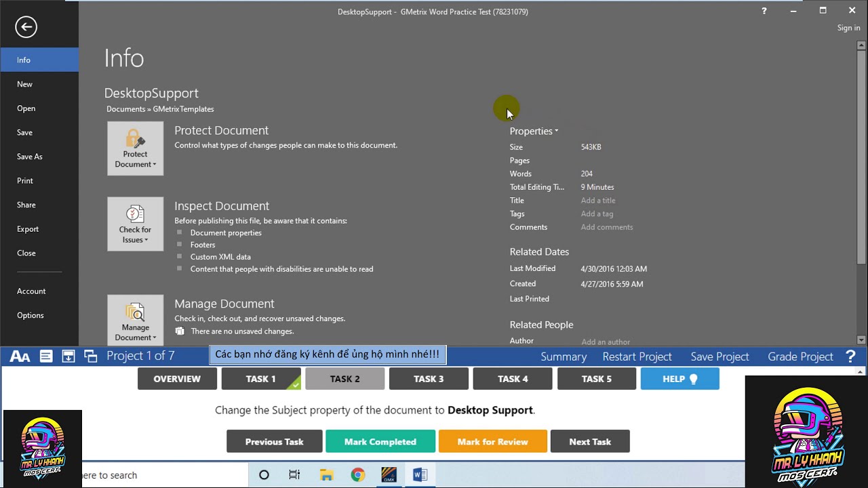Click Mark for Review button
The width and height of the screenshot is (868, 488).
pos(493,441)
